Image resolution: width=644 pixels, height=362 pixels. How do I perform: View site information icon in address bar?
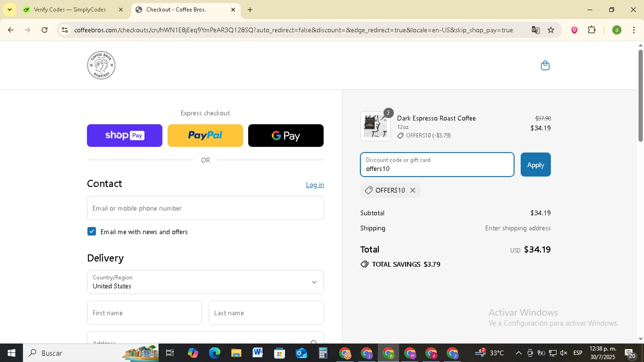[x=65, y=30]
